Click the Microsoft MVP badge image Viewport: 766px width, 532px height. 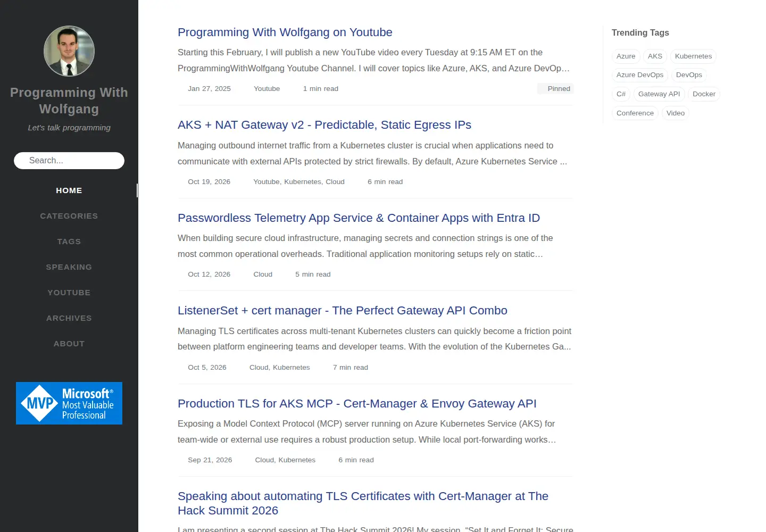click(69, 403)
